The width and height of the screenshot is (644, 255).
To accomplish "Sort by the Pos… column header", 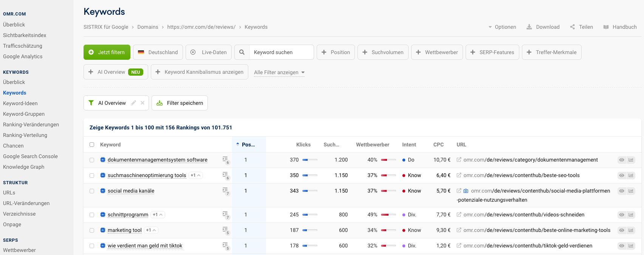I will click(x=248, y=145).
